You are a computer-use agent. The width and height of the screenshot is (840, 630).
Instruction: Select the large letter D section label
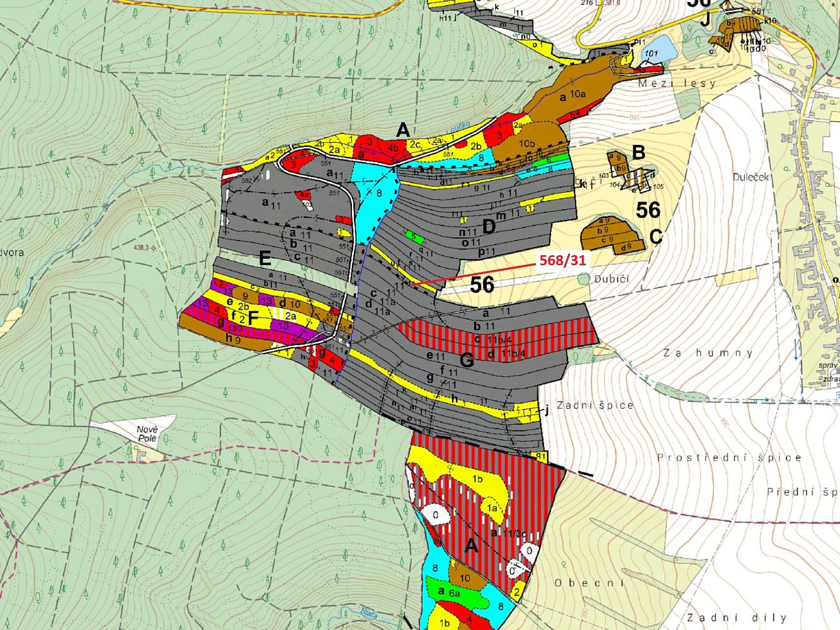(x=489, y=226)
